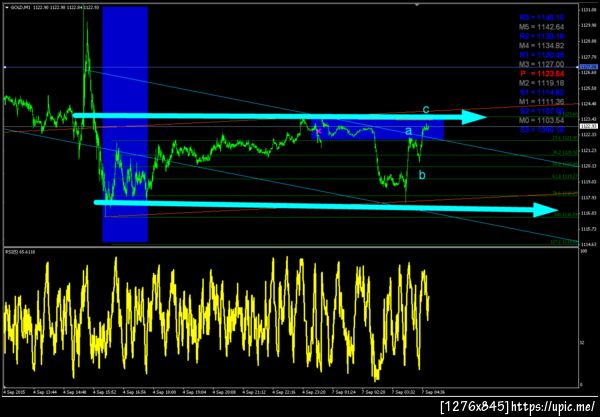Click the 1129.90 price scale label
600x417 pixels.
pyautogui.click(x=587, y=25)
